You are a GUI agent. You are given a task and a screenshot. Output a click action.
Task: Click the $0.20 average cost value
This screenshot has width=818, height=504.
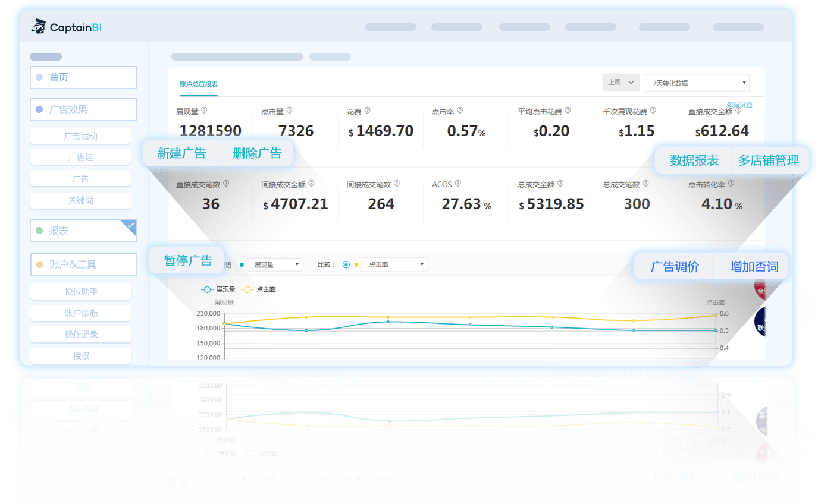551,131
